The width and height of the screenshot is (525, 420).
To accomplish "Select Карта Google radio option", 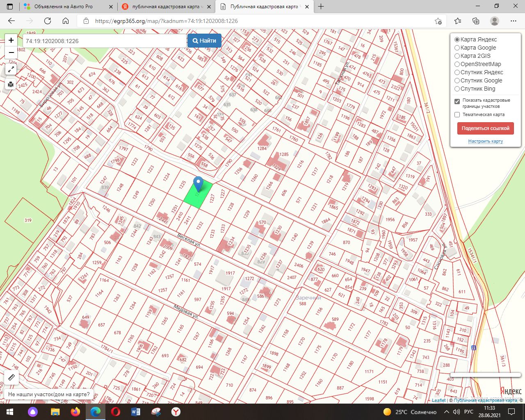I will point(457,48).
